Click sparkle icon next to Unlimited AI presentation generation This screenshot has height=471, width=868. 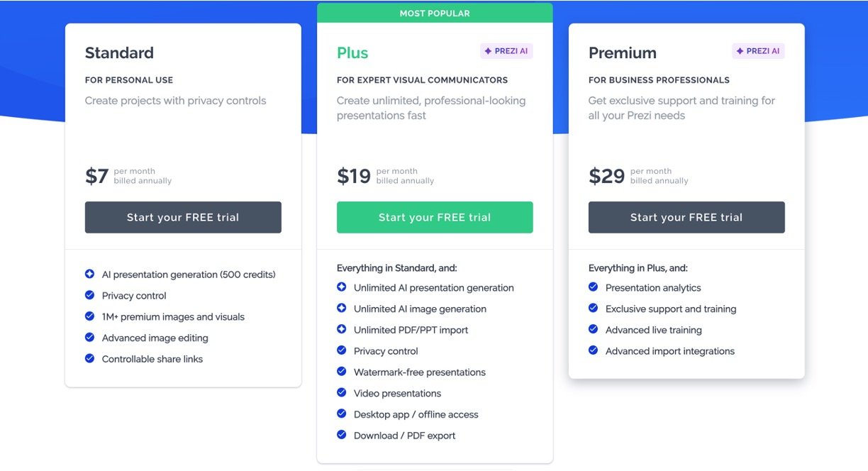(x=341, y=287)
